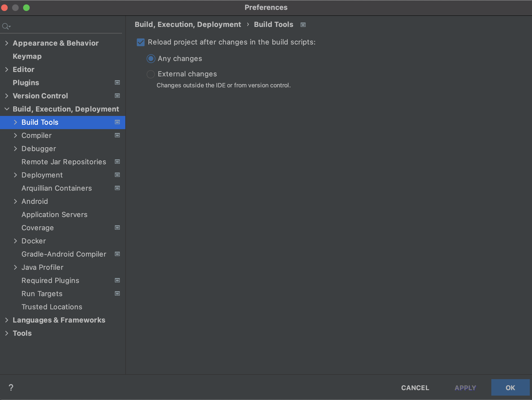
Task: Click project-level icon beside Arquillian Containers
Action: pyautogui.click(x=117, y=188)
